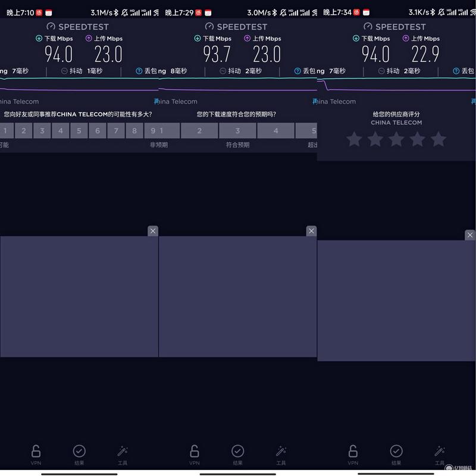
Task: Tap the Speedtest gauge logo in the 7:10 screen
Action: click(51, 26)
